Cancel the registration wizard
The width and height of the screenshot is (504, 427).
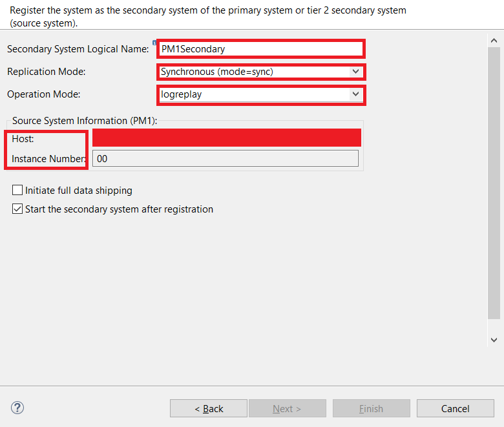(456, 408)
